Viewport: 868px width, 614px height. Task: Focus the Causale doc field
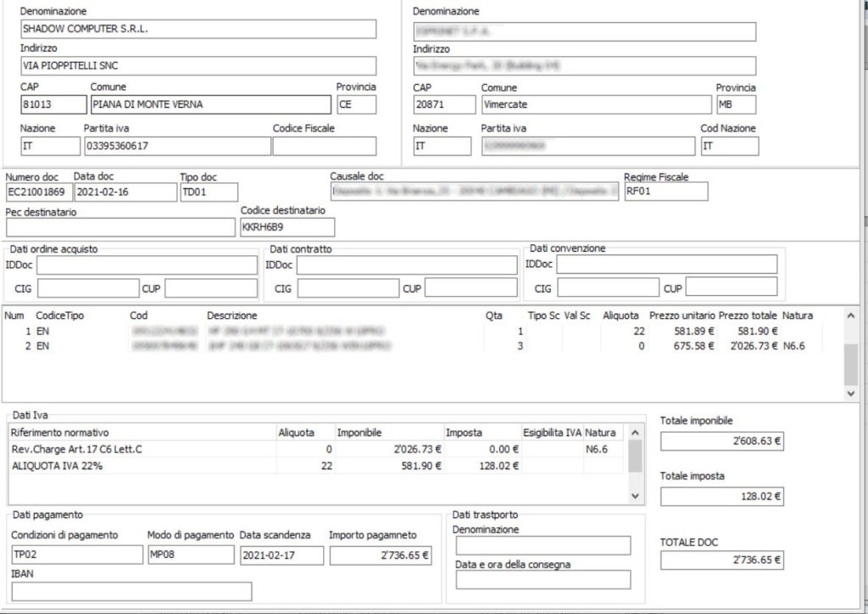475,192
